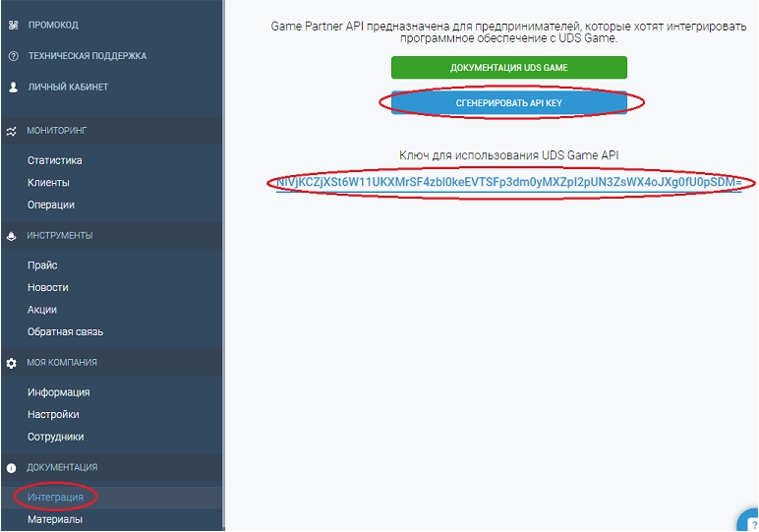Click the technical support question mark icon
759x532 pixels.
tap(13, 56)
